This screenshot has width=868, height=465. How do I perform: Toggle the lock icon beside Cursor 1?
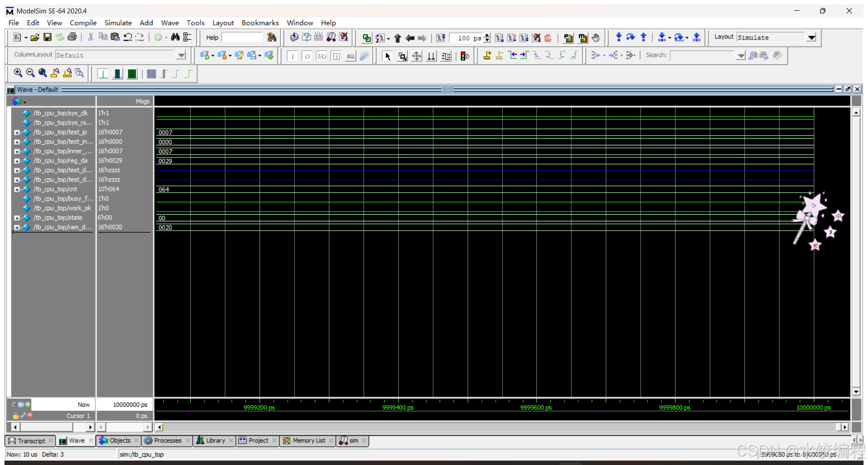pos(16,416)
